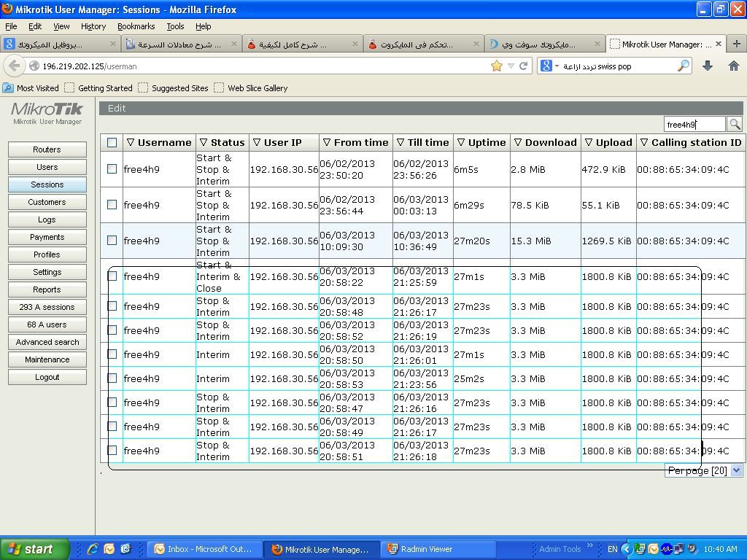747x560 pixels.
Task: Click the Logout button
Action: (x=47, y=377)
